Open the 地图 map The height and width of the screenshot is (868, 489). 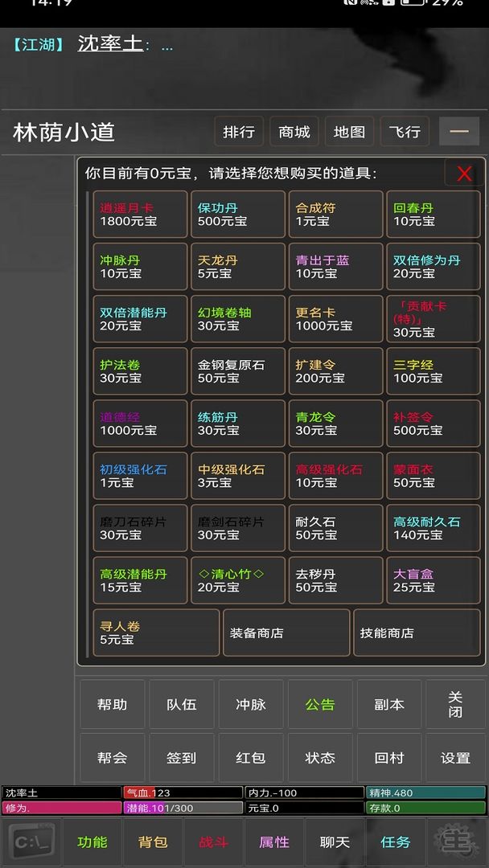click(x=349, y=132)
